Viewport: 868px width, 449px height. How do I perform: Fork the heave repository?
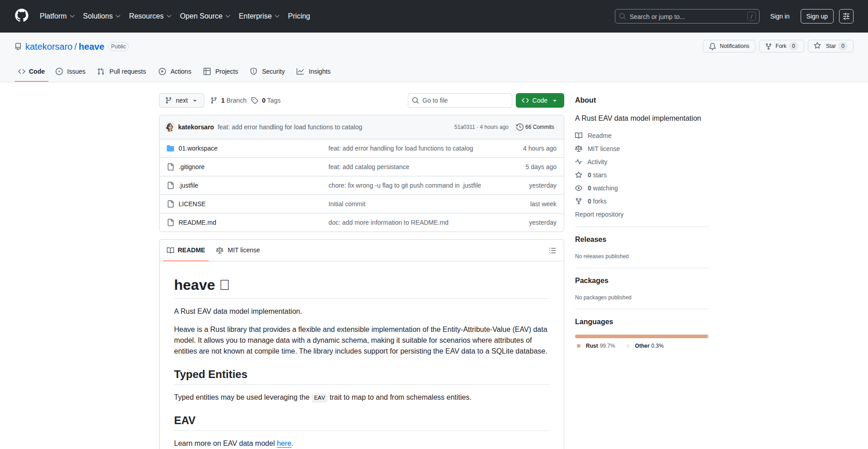(x=781, y=46)
